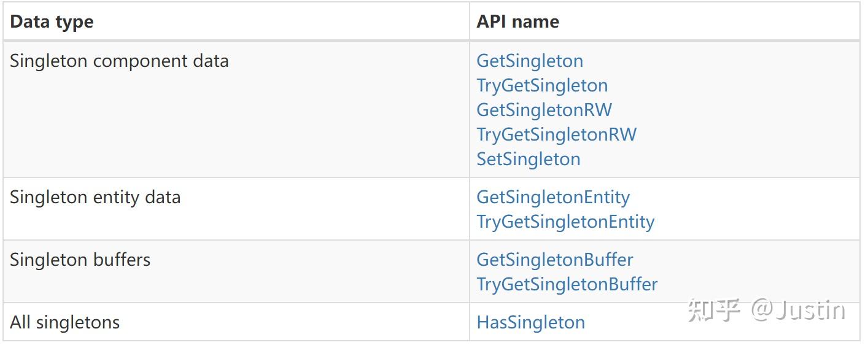Click the TryGetSingleton link

542,85
